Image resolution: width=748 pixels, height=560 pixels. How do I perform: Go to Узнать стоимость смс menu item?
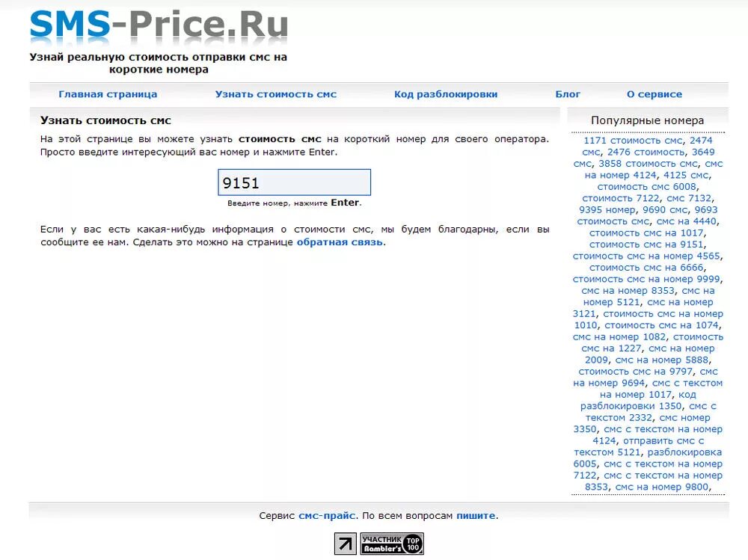click(276, 94)
